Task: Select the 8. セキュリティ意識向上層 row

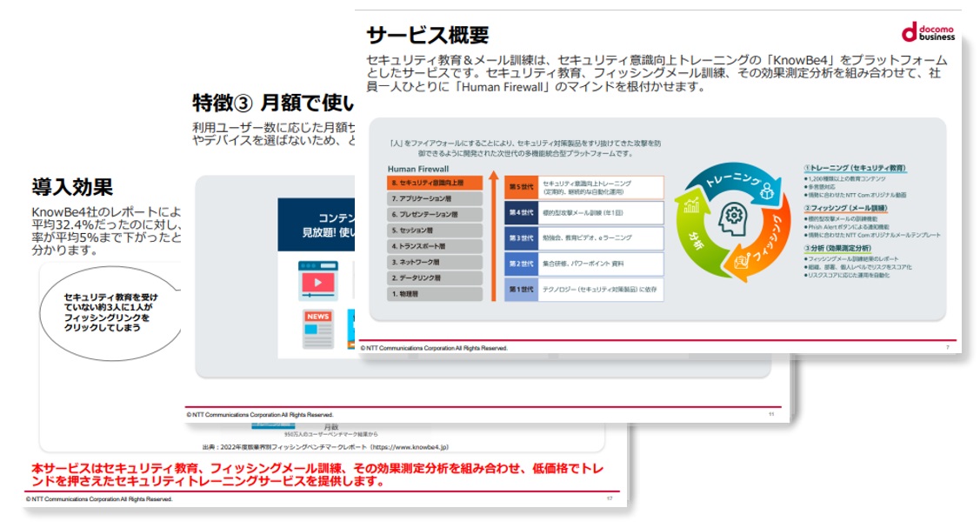Action: [x=435, y=183]
